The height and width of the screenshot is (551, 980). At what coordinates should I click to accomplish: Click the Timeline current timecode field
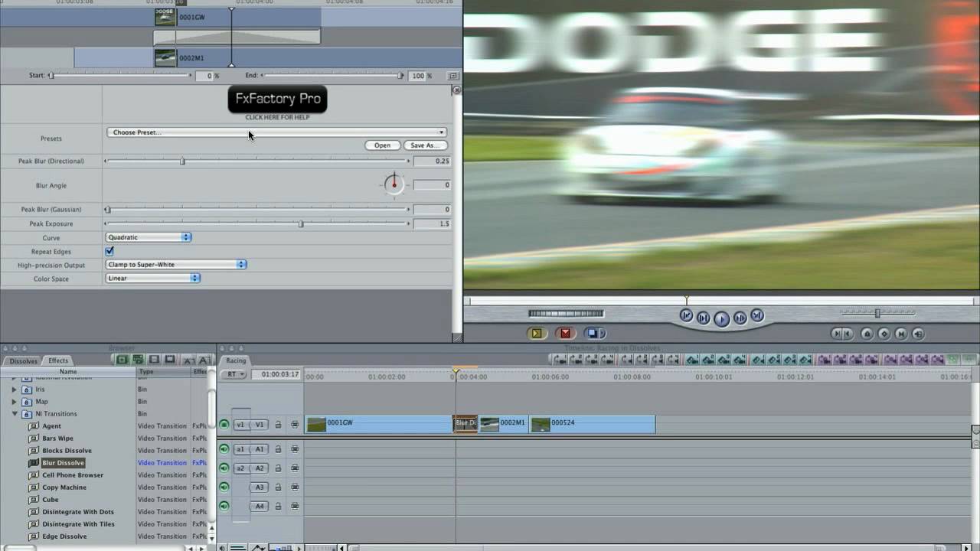click(x=279, y=374)
